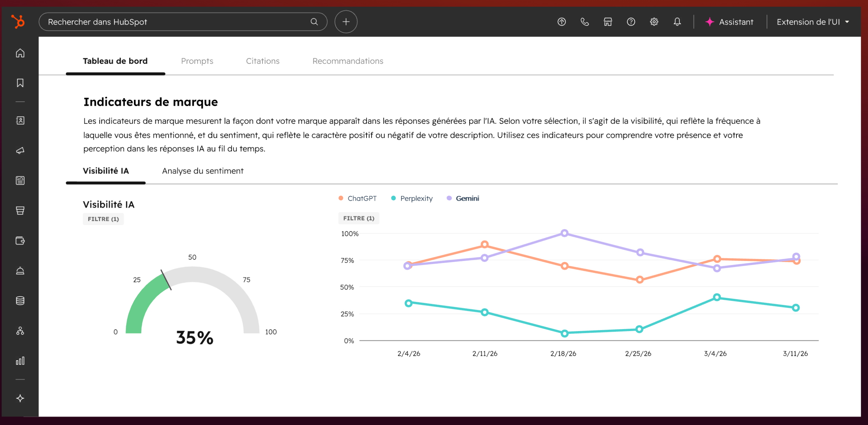Open the Sales storefront icon in sidebar
868x425 pixels.
pos(20,210)
